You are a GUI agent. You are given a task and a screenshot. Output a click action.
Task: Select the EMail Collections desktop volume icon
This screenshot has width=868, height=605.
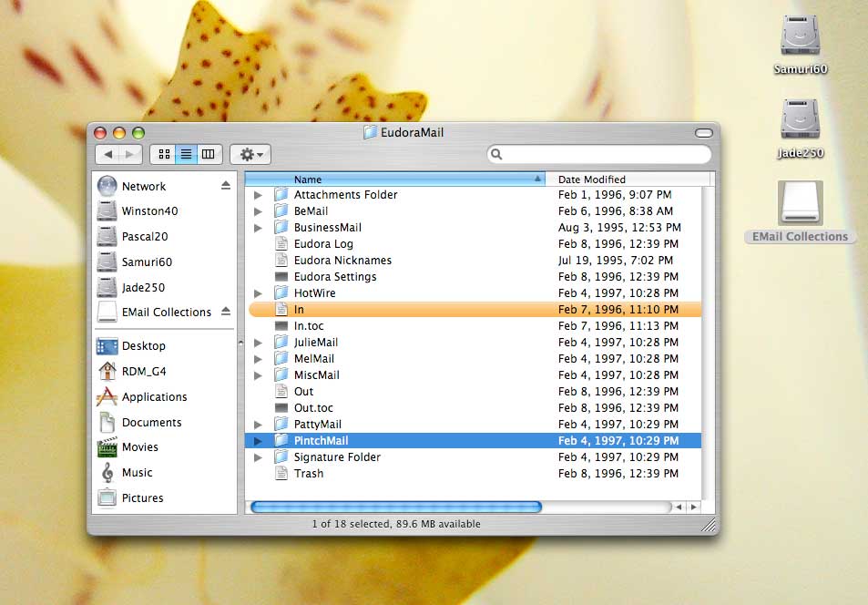click(x=801, y=203)
